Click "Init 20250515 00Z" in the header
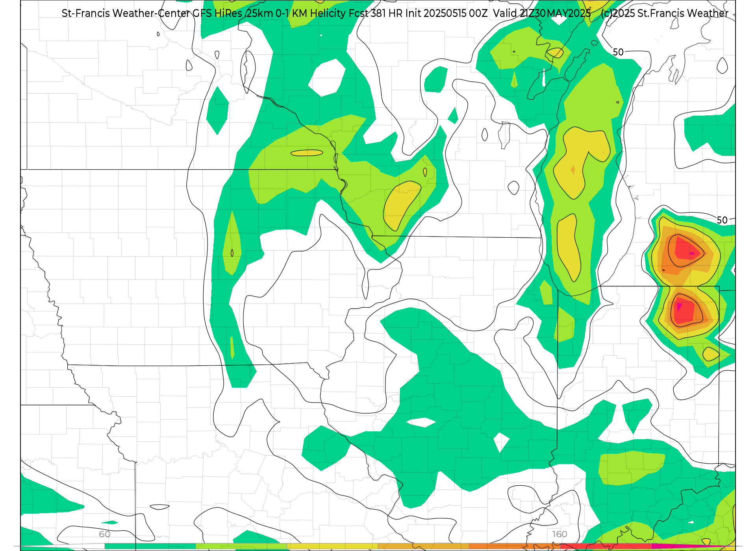756x551 pixels. point(447,13)
